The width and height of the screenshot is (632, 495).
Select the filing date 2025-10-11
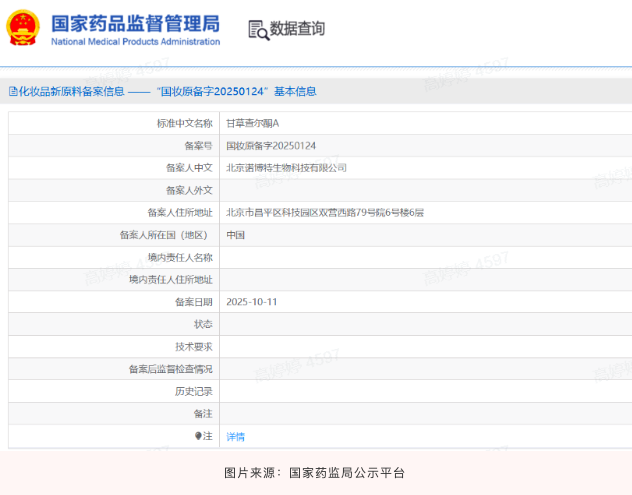coord(251,302)
